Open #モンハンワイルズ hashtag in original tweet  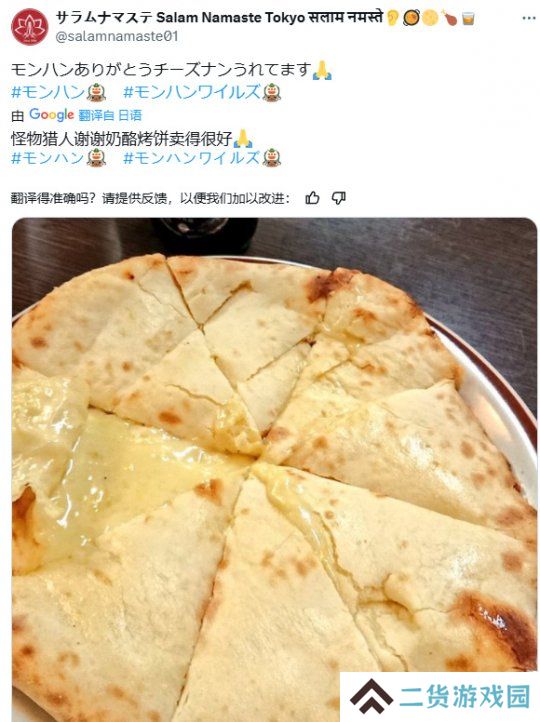click(x=202, y=92)
